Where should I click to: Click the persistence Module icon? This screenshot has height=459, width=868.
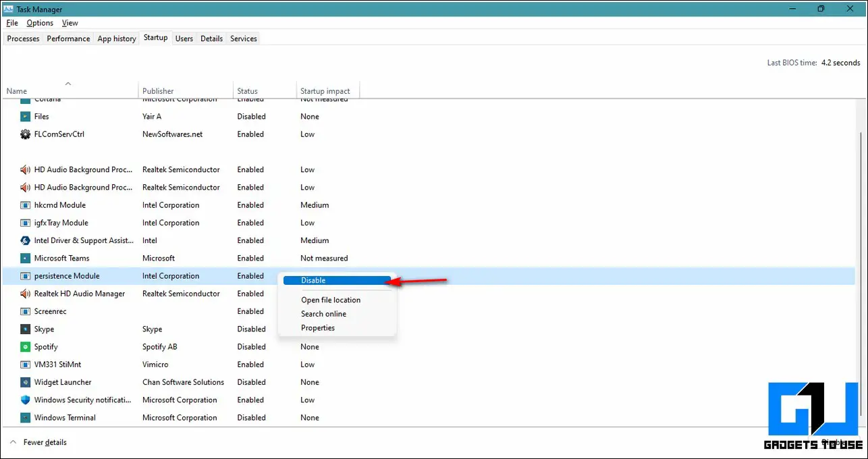coord(26,276)
